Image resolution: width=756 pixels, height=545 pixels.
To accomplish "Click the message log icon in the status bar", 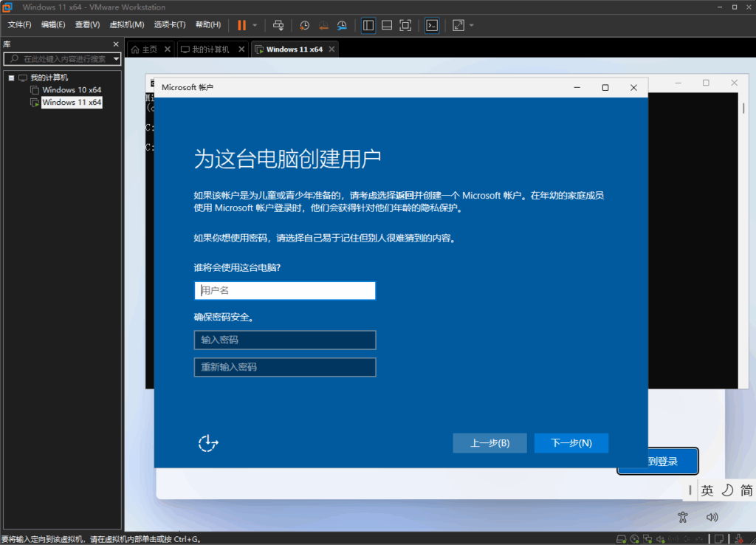I will coord(719,539).
